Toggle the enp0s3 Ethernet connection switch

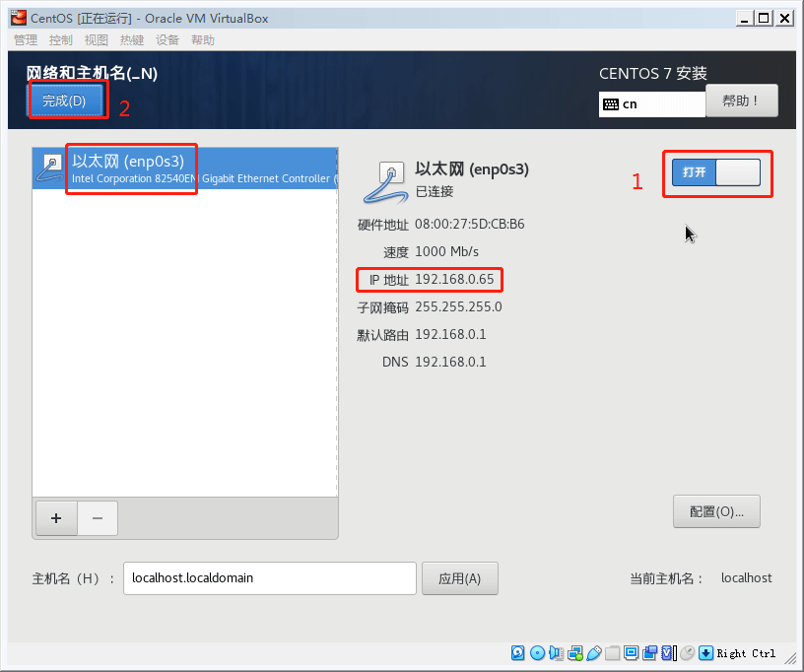click(x=716, y=172)
